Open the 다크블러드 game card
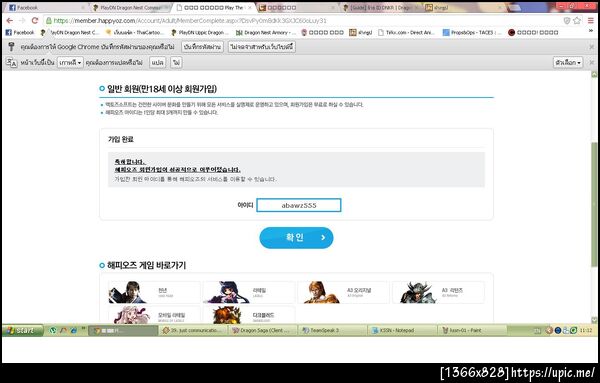 [249, 315]
